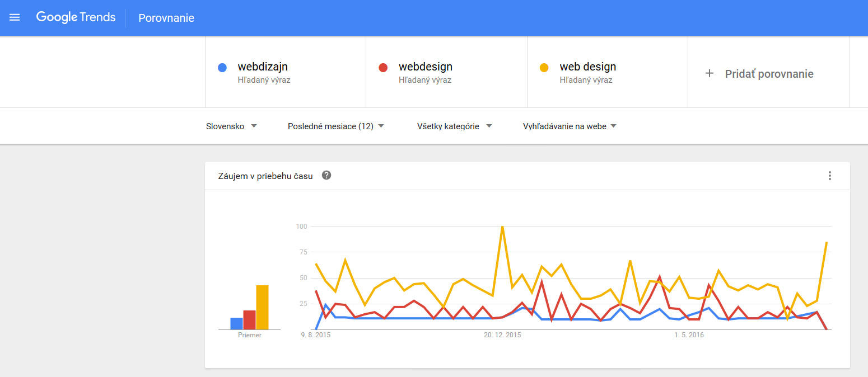Open the Vyhľadávanie na webe dropdown
The image size is (868, 377).
click(x=570, y=126)
